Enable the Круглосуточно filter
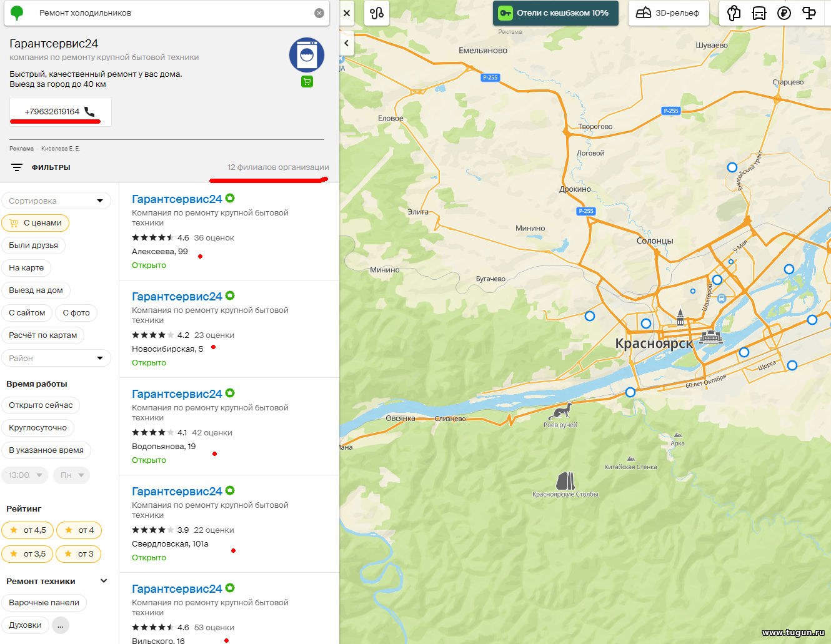Screen dimensions: 831x644 pyautogui.click(x=38, y=428)
